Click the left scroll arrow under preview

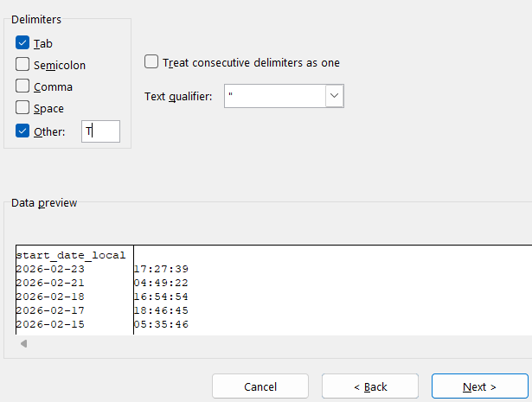pyautogui.click(x=23, y=343)
